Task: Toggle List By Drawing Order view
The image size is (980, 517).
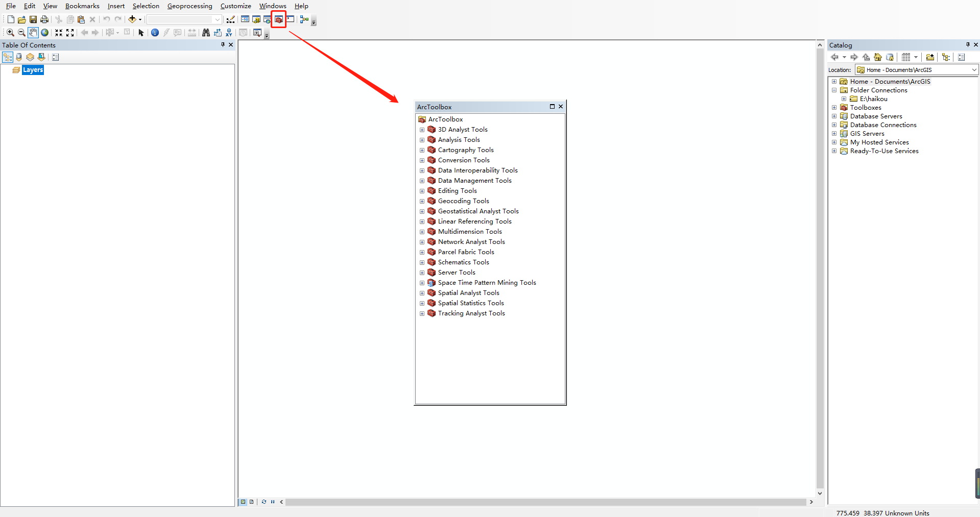Action: (x=7, y=57)
